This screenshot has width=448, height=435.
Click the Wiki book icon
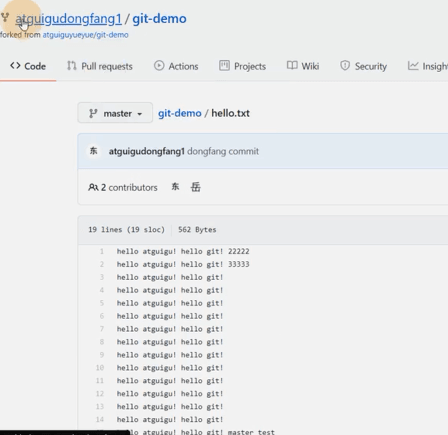coord(292,65)
